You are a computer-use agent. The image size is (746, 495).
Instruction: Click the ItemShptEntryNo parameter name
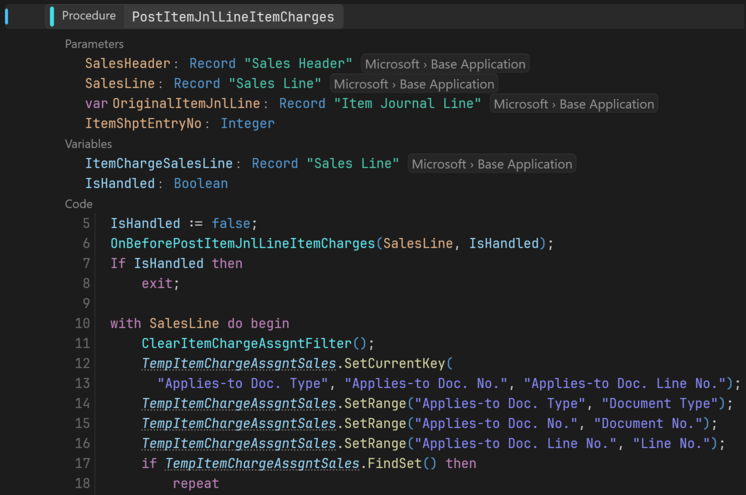pos(143,124)
